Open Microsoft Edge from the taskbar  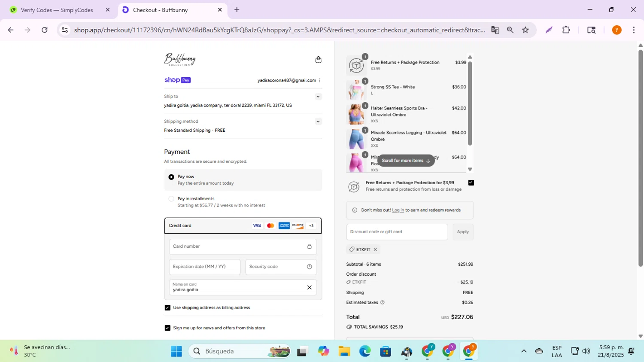point(365,351)
